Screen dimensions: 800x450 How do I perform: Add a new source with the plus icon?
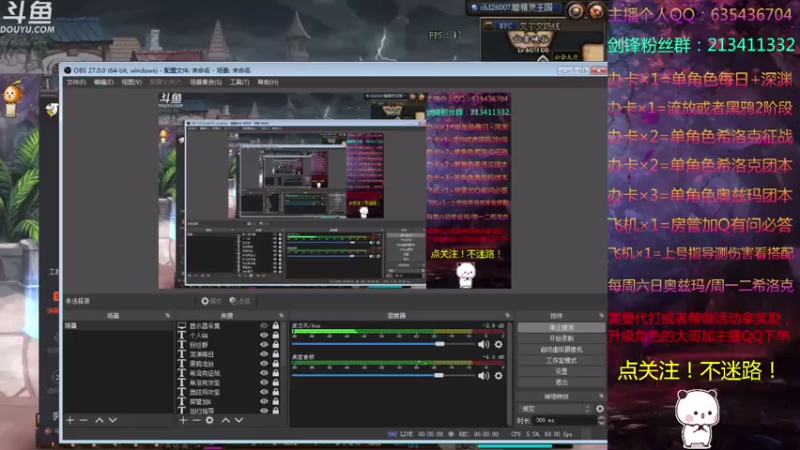(183, 420)
